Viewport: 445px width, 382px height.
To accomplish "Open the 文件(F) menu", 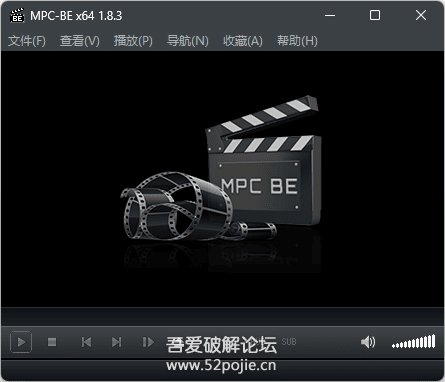I will pyautogui.click(x=27, y=41).
